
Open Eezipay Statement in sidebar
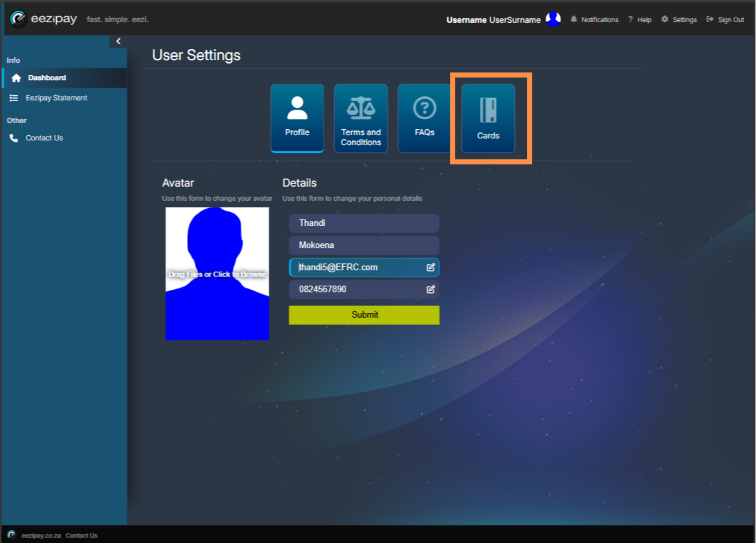[x=64, y=98]
